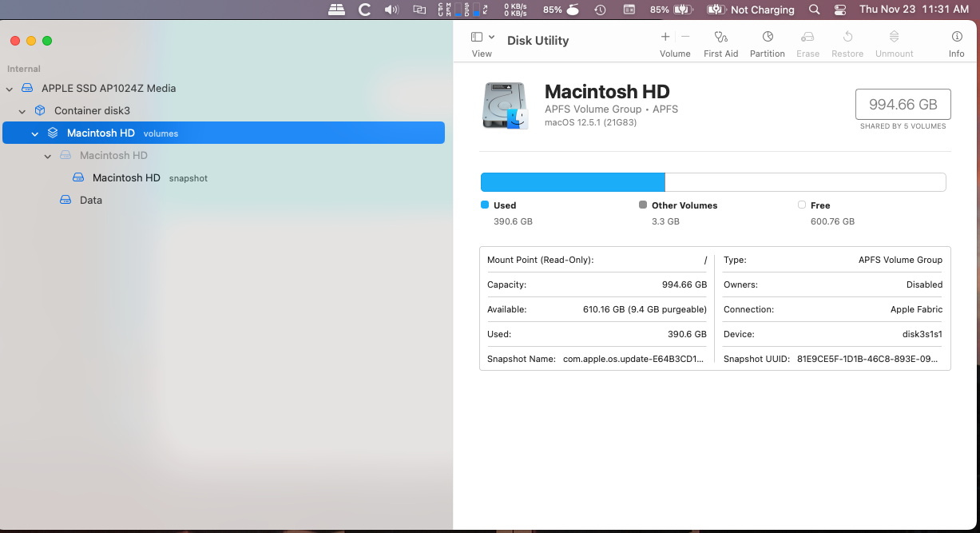Image resolution: width=980 pixels, height=533 pixels.
Task: Click the APFS Volume Group type value
Action: pos(900,261)
